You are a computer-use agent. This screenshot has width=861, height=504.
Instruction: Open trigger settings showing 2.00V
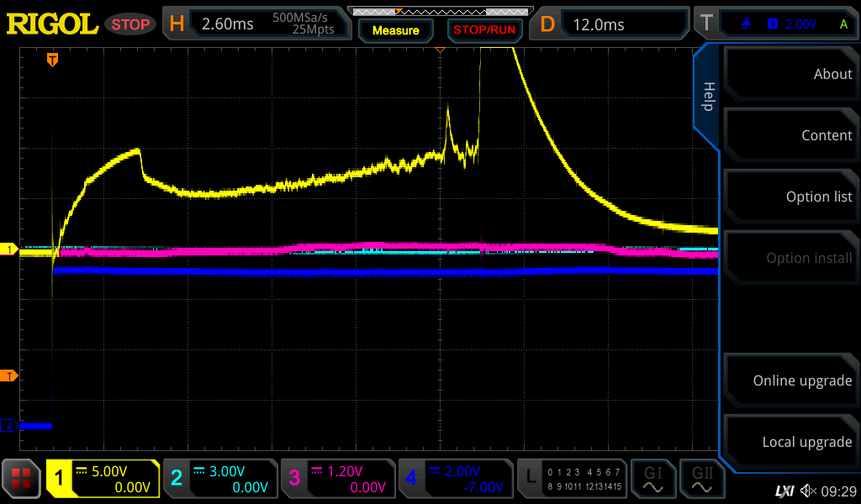click(777, 24)
